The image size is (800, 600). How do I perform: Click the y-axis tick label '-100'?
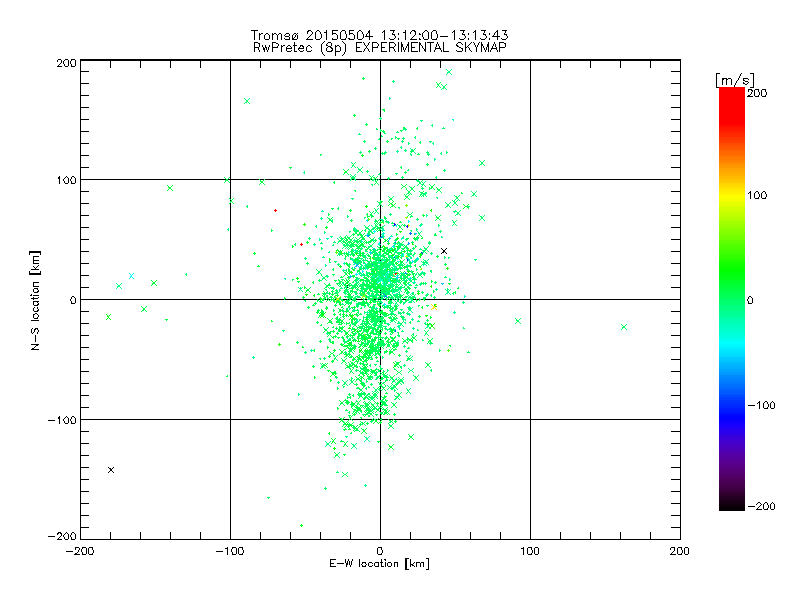coord(62,420)
